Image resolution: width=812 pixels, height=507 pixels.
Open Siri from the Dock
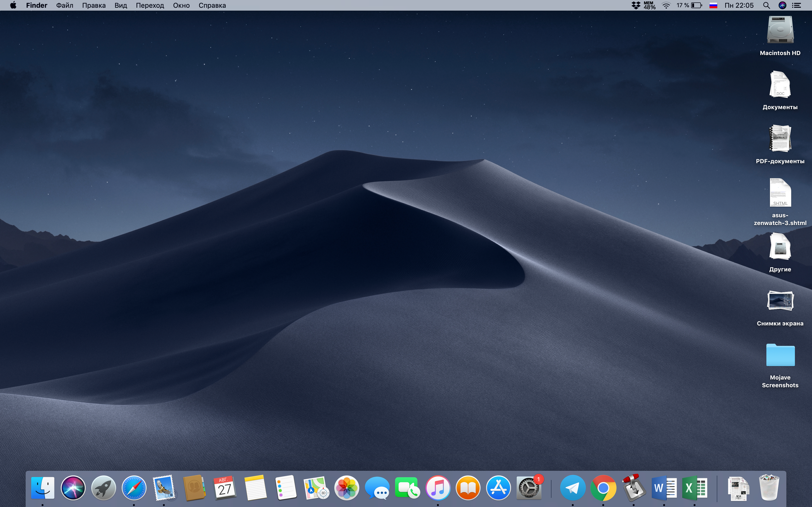coord(73,488)
